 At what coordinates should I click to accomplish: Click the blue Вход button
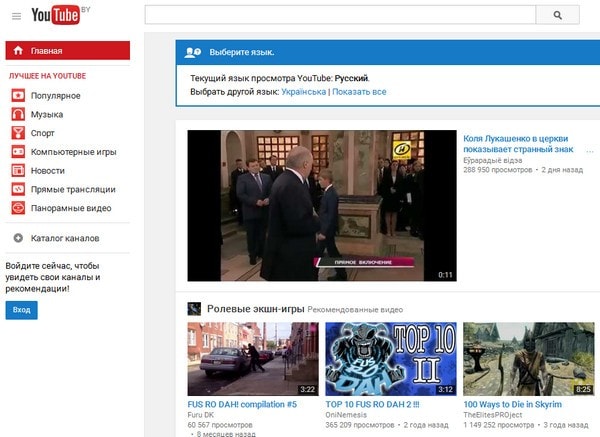coord(21,310)
